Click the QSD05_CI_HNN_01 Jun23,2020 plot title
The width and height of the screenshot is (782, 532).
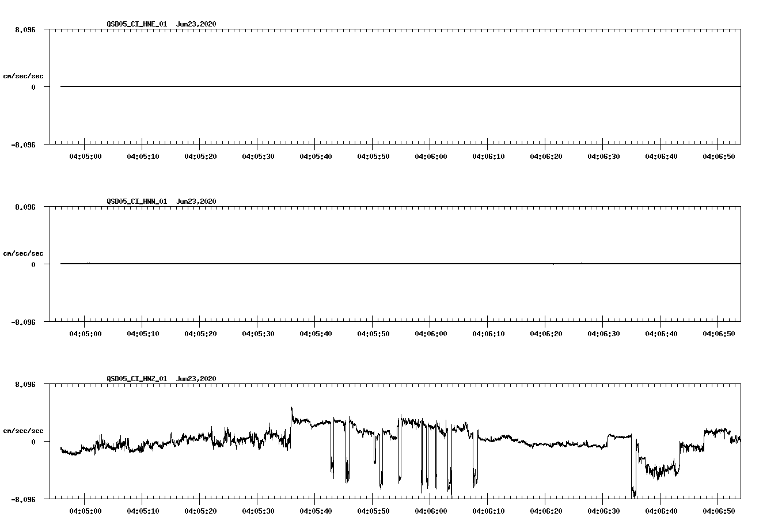(x=161, y=202)
